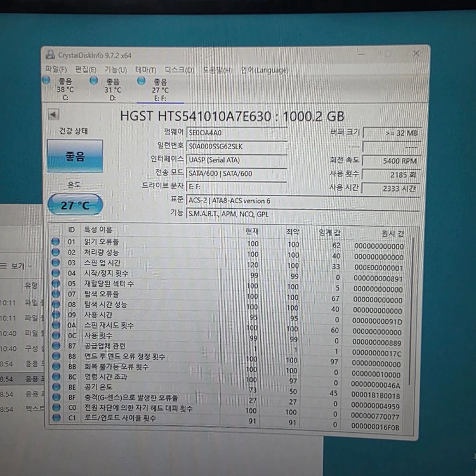Click the power on count field 2185 회
Viewport: 476px width, 476px height.
click(x=392, y=175)
